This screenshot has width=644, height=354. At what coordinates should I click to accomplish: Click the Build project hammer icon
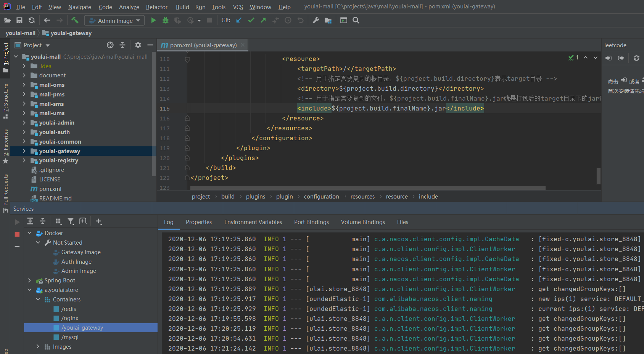75,20
